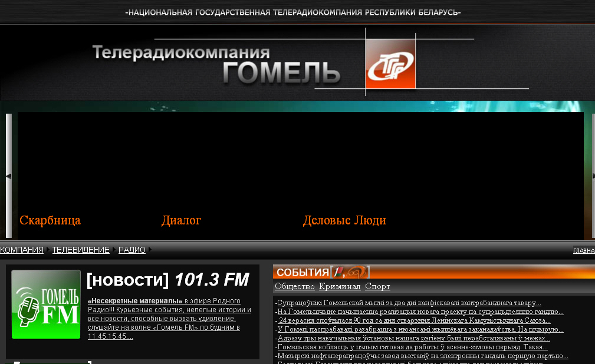The width and height of the screenshot is (595, 364).
Task: Open the Мазырскі нафтаперапрацоўчы завод news item
Action: [x=422, y=356]
